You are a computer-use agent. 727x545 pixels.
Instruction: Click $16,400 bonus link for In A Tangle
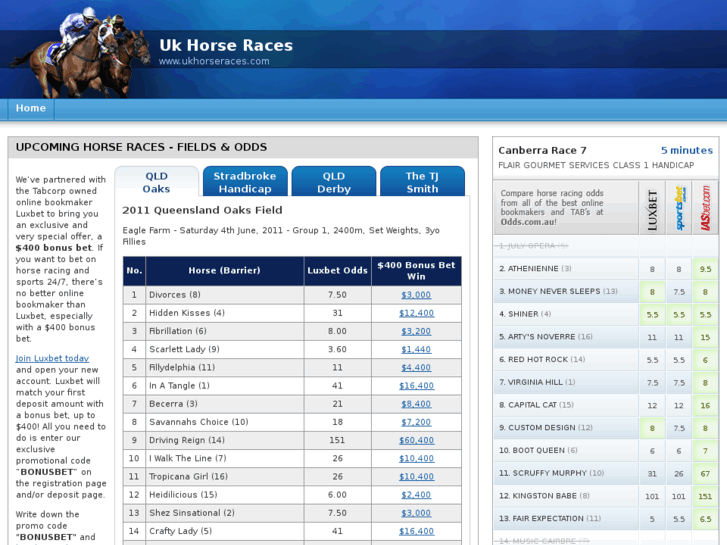point(416,385)
